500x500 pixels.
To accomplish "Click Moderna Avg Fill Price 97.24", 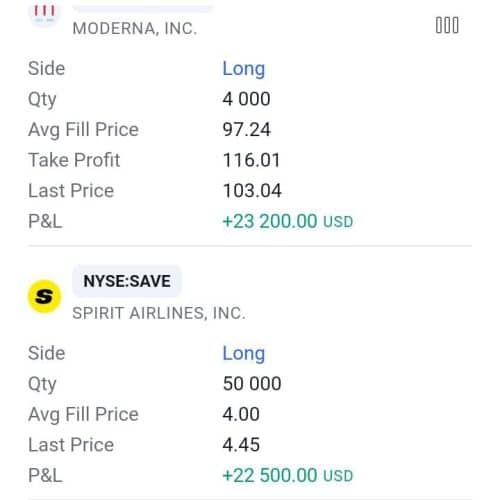I will 247,129.
